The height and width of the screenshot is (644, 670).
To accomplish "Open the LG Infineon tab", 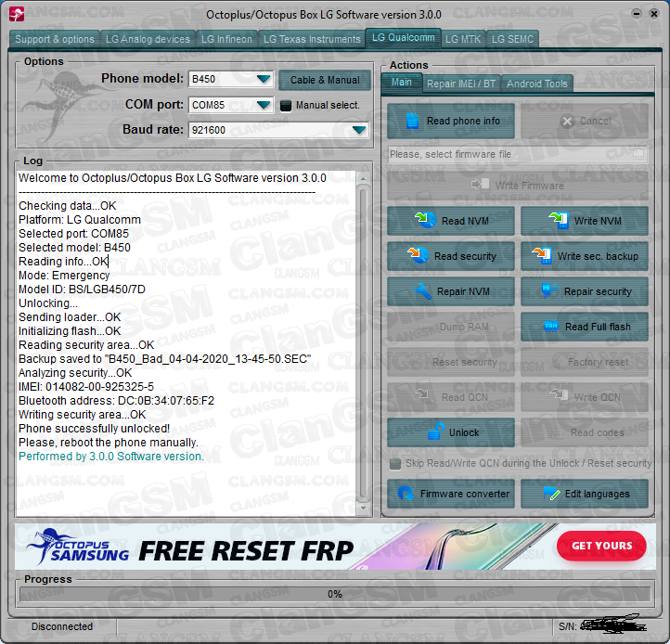I will tap(226, 39).
